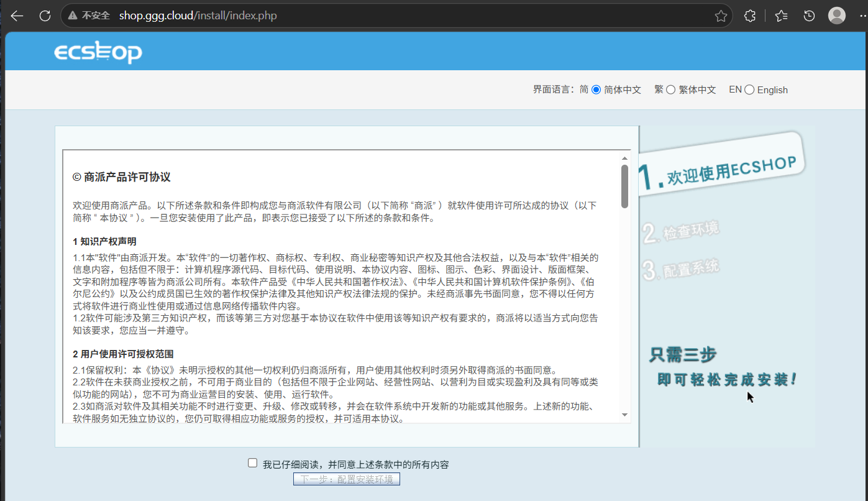Click the address bar URL
The image size is (868, 501).
click(198, 16)
